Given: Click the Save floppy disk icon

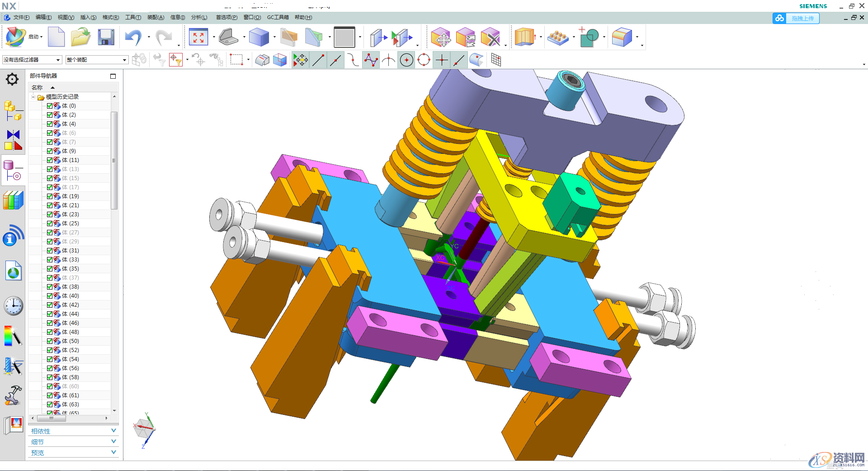Looking at the screenshot, I should coord(106,37).
